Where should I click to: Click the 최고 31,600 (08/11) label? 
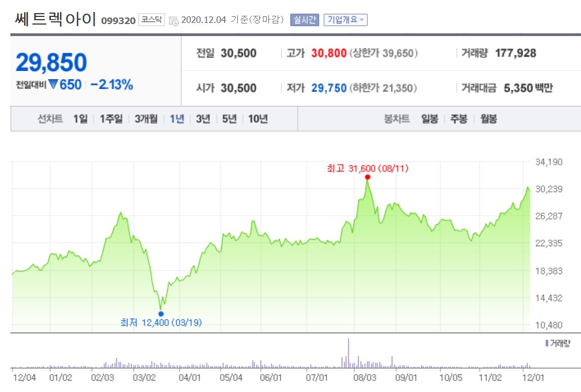coord(368,168)
